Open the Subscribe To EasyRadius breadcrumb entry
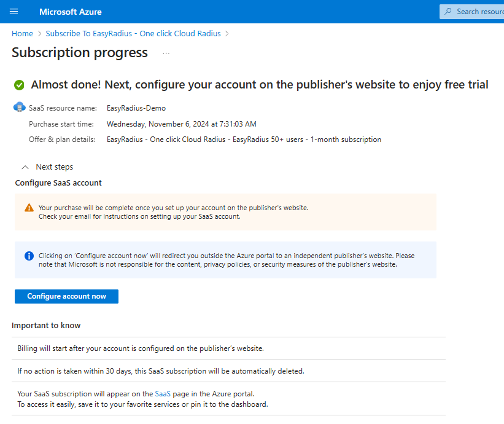The height and width of the screenshot is (424, 504). (133, 33)
